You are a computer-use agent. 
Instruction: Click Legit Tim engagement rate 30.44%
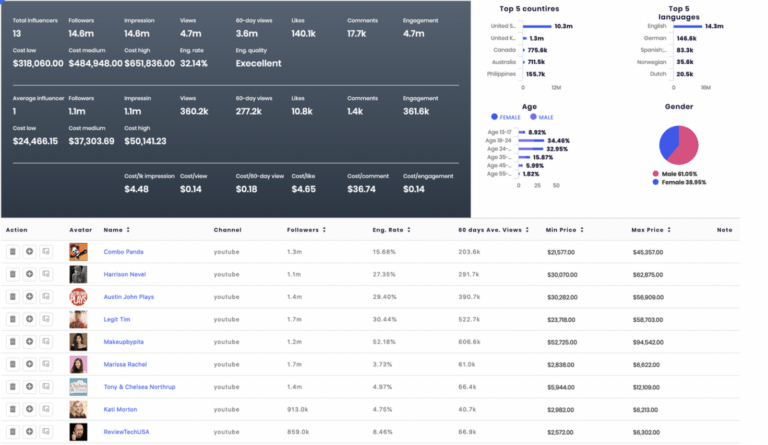(384, 319)
